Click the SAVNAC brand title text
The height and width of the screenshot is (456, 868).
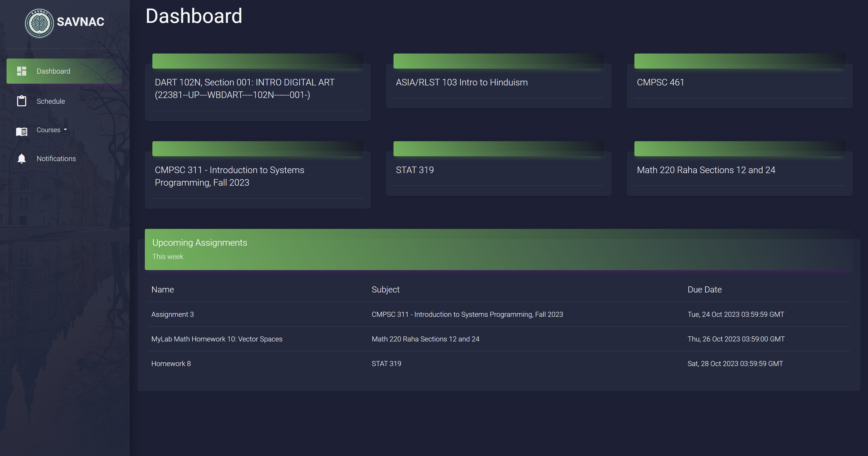point(80,22)
